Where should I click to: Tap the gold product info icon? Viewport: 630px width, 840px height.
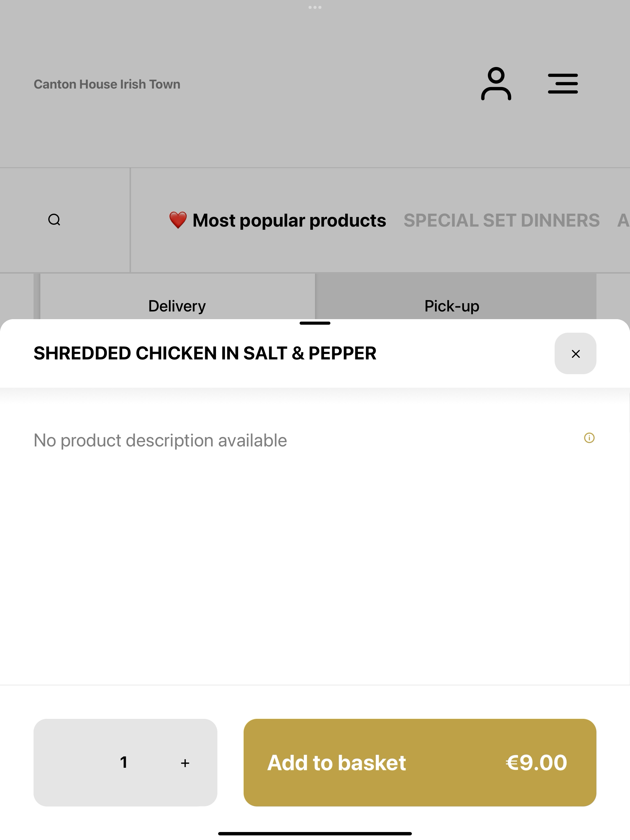589,438
